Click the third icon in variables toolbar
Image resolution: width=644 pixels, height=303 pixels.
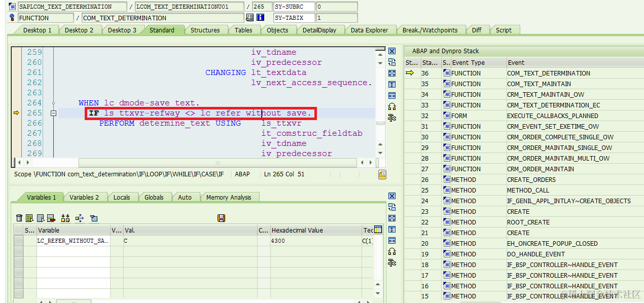[40, 218]
